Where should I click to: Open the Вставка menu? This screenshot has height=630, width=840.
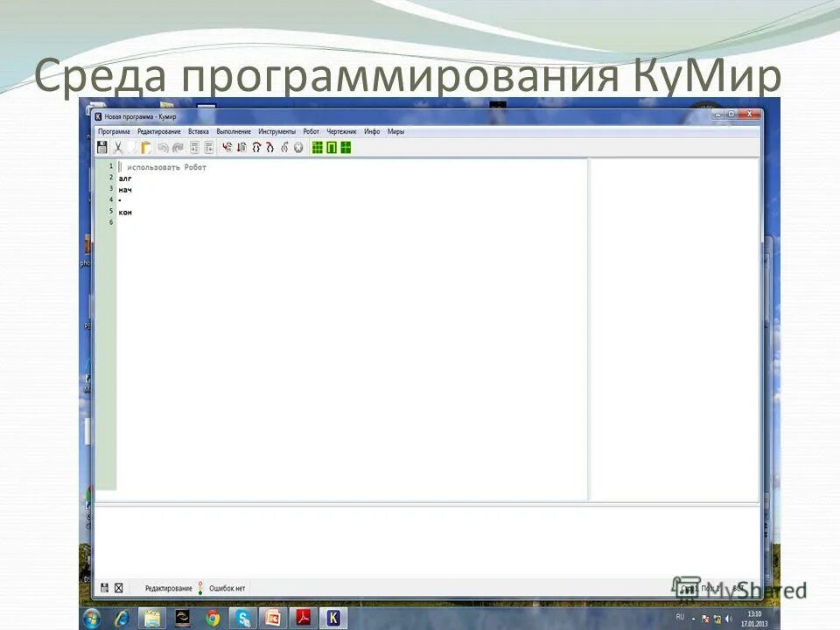(x=199, y=131)
